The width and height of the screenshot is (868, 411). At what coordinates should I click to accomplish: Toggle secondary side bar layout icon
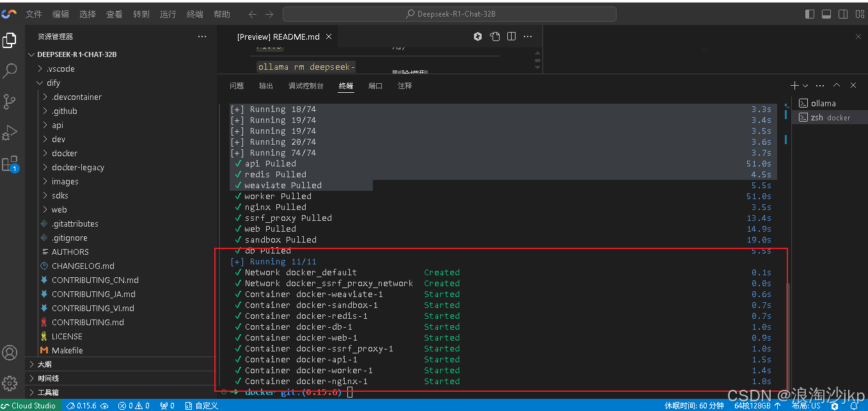click(x=843, y=14)
